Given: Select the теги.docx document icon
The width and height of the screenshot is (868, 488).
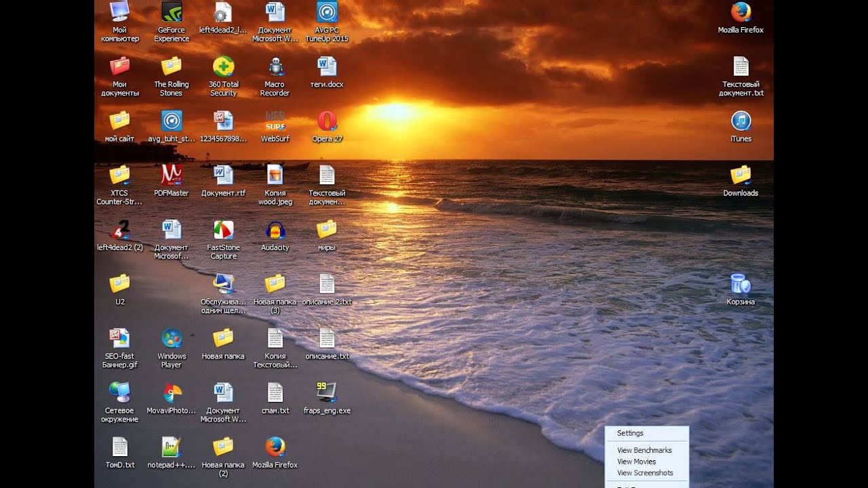Looking at the screenshot, I should coord(327,73).
